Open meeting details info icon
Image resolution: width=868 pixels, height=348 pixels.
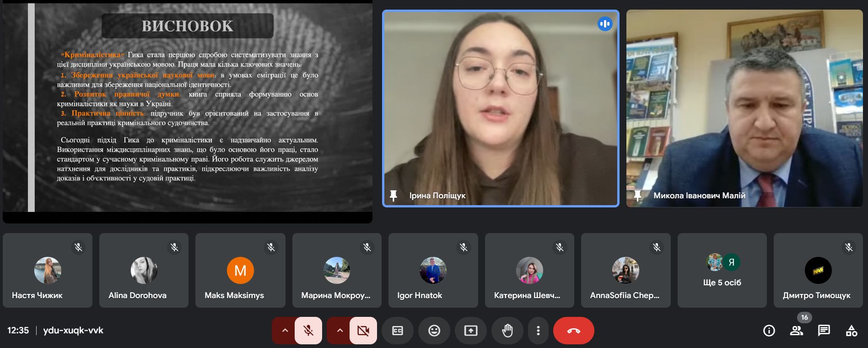(769, 330)
